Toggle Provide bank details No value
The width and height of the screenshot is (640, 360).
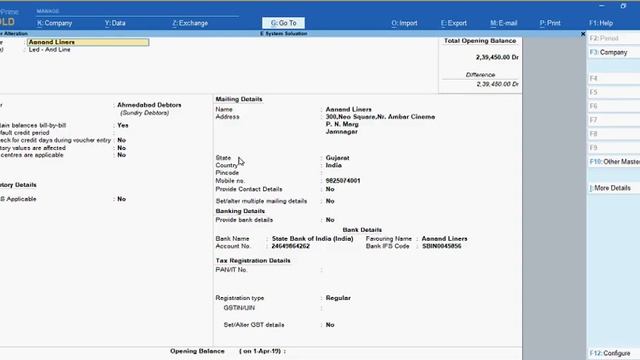[x=330, y=220]
